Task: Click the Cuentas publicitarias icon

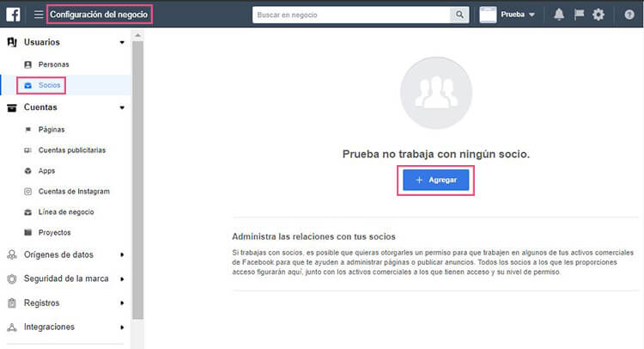Action: click(x=28, y=150)
